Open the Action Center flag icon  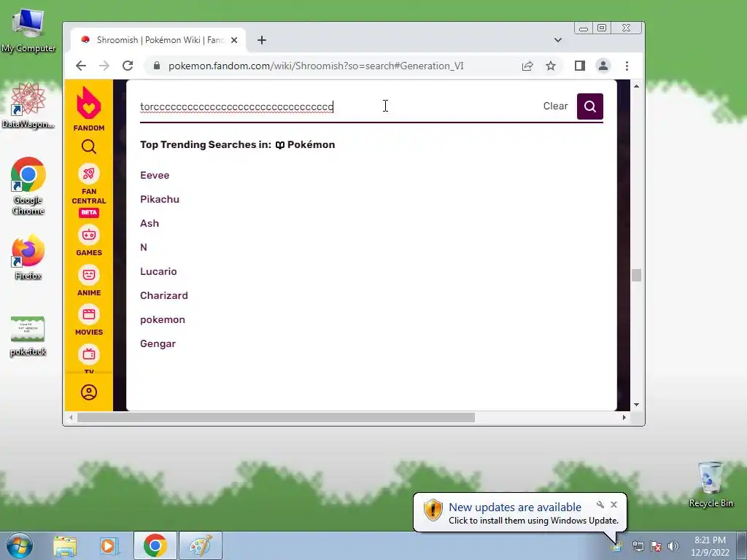(656, 546)
